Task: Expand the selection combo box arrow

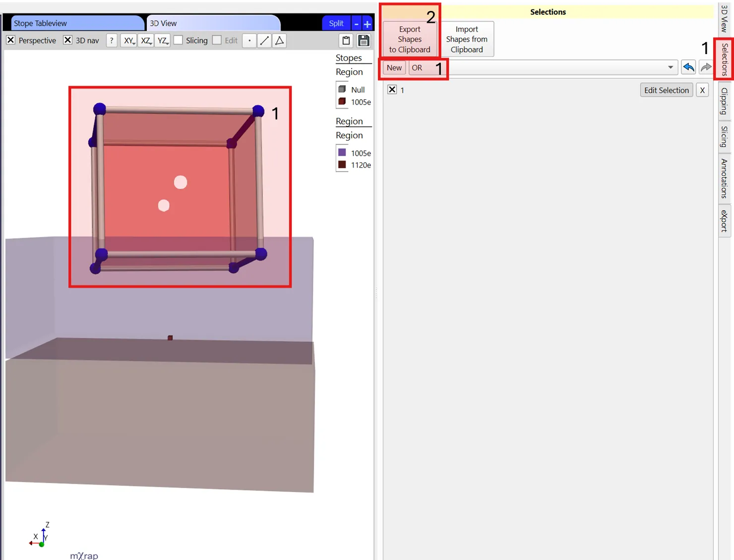Action: [670, 67]
